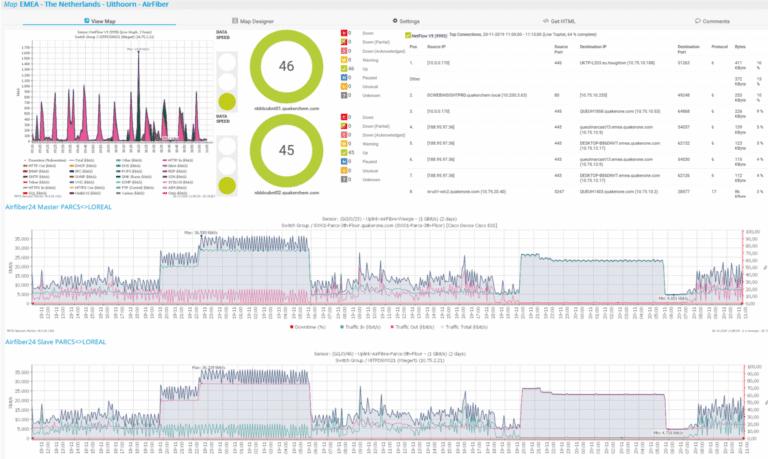Click Max marker on the Slave traffic graph

208,367
